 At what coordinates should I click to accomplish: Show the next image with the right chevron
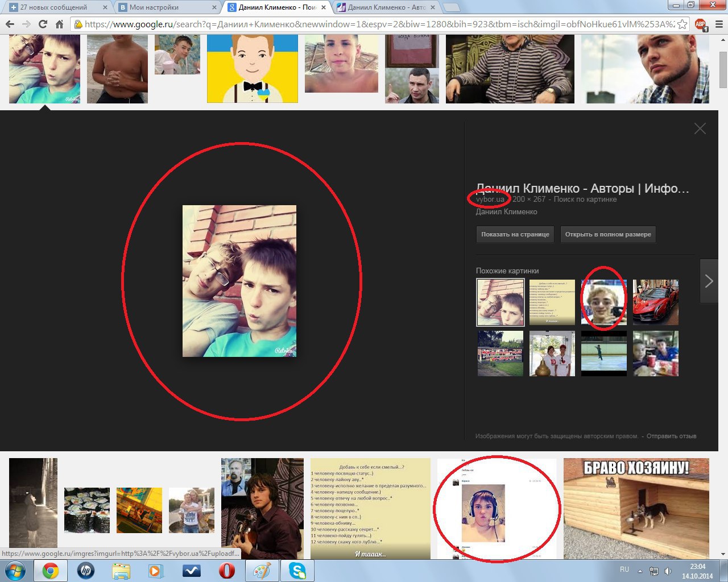(x=709, y=281)
